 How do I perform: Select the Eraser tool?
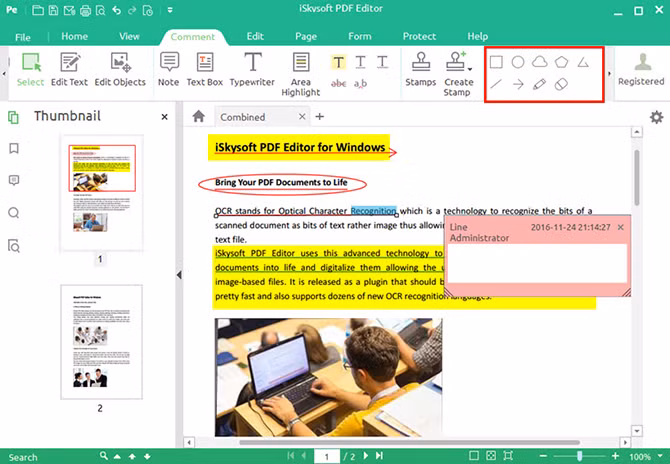(x=562, y=84)
